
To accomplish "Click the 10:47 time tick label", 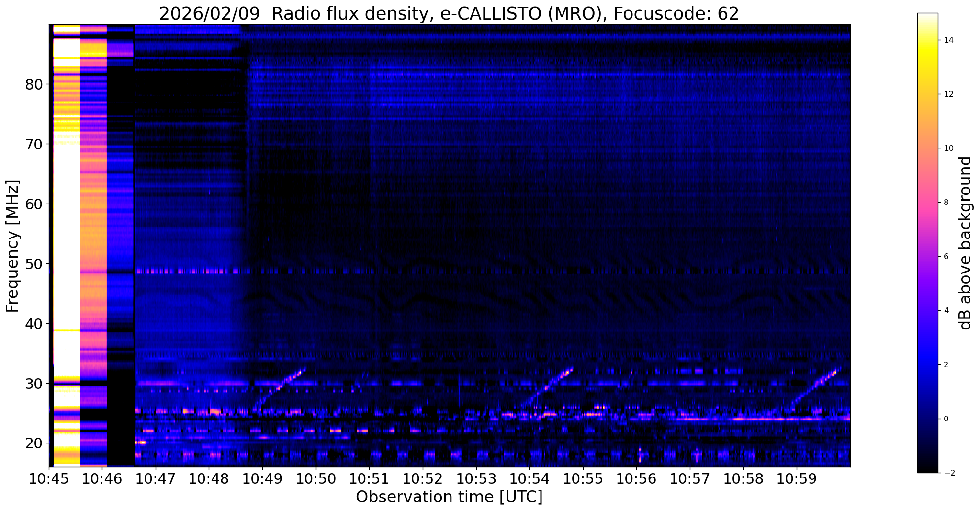I will click(x=156, y=478).
